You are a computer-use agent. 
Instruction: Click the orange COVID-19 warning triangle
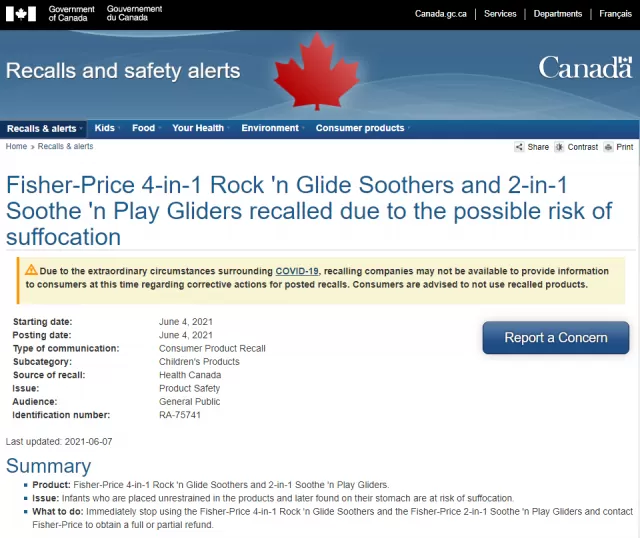click(x=31, y=270)
